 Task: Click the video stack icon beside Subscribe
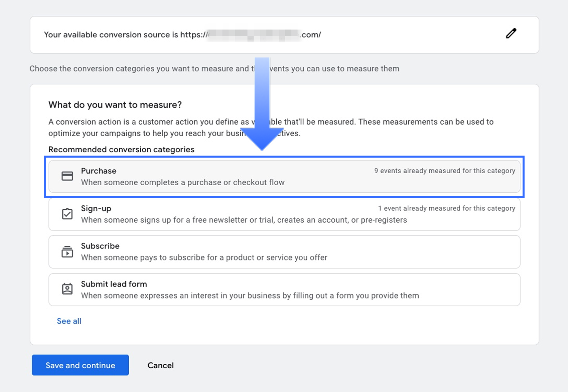pos(67,251)
